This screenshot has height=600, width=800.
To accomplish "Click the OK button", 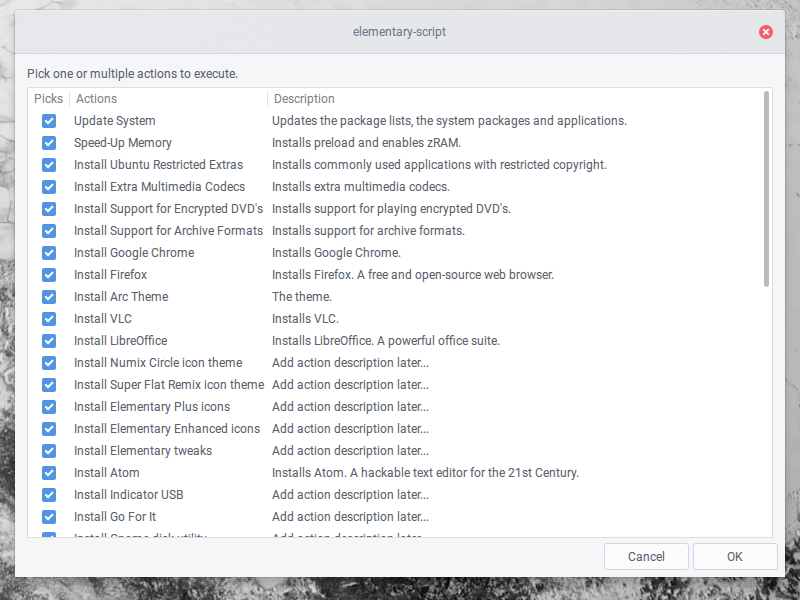I will tap(735, 557).
